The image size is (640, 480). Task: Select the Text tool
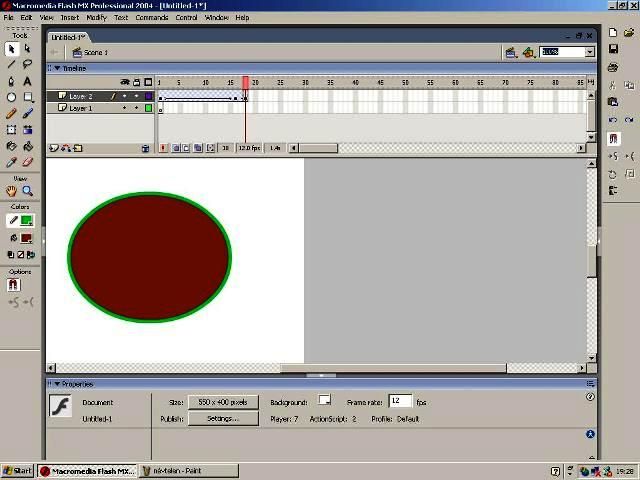tap(27, 81)
